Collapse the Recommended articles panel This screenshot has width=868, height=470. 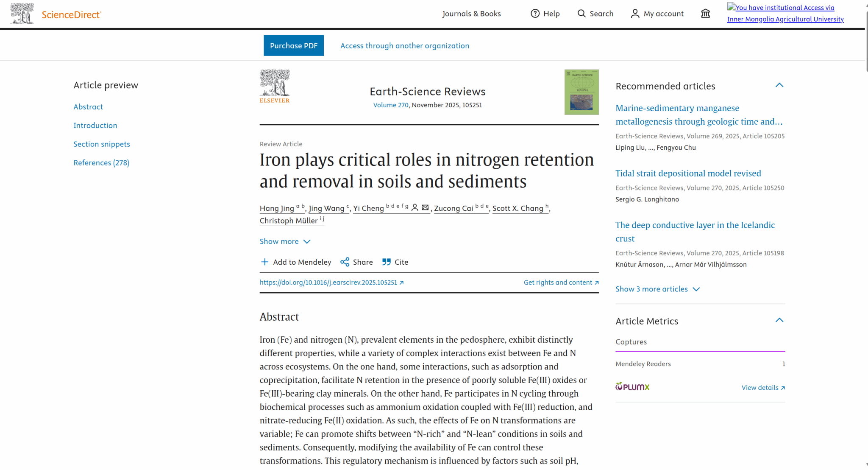point(779,85)
